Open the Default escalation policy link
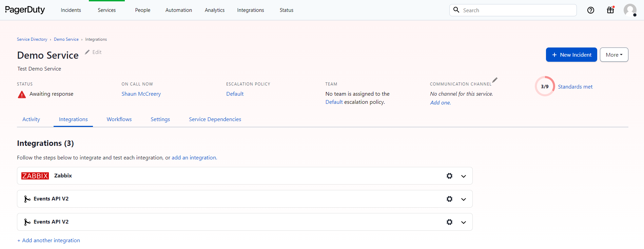Viewport: 644px width, 249px height. pyautogui.click(x=235, y=94)
